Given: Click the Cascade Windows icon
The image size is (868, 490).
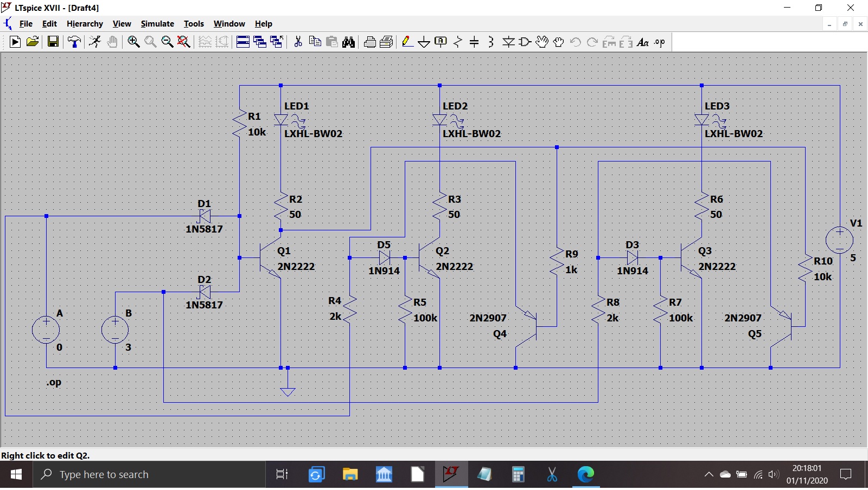Looking at the screenshot, I should pyautogui.click(x=260, y=42).
